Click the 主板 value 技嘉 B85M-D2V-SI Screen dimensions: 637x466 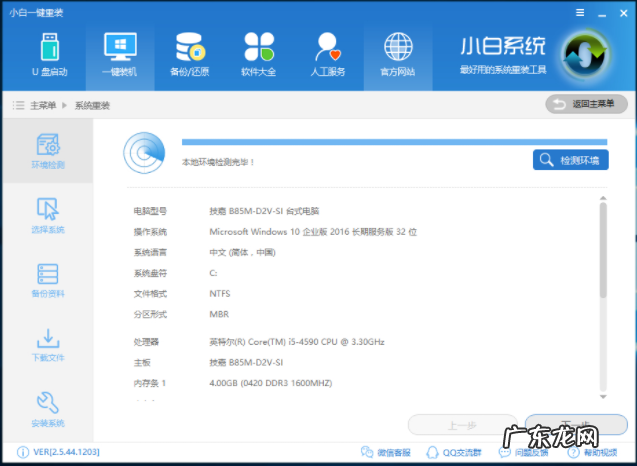click(x=246, y=362)
